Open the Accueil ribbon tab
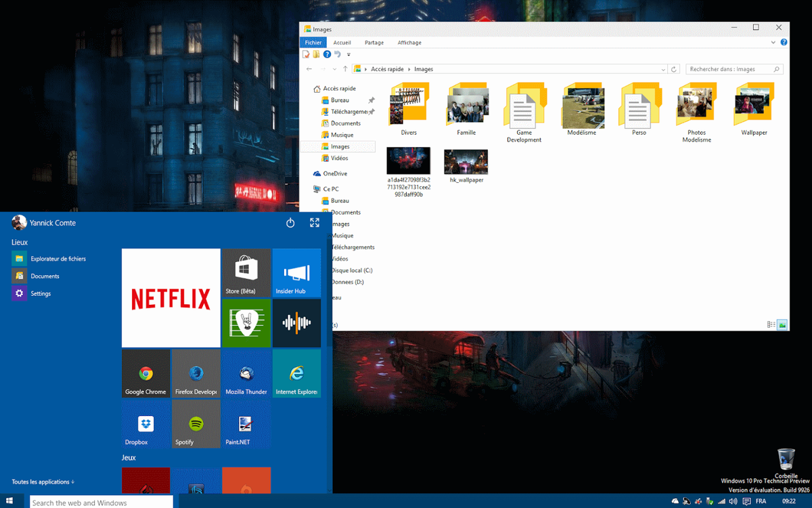This screenshot has width=812, height=508. tap(342, 42)
